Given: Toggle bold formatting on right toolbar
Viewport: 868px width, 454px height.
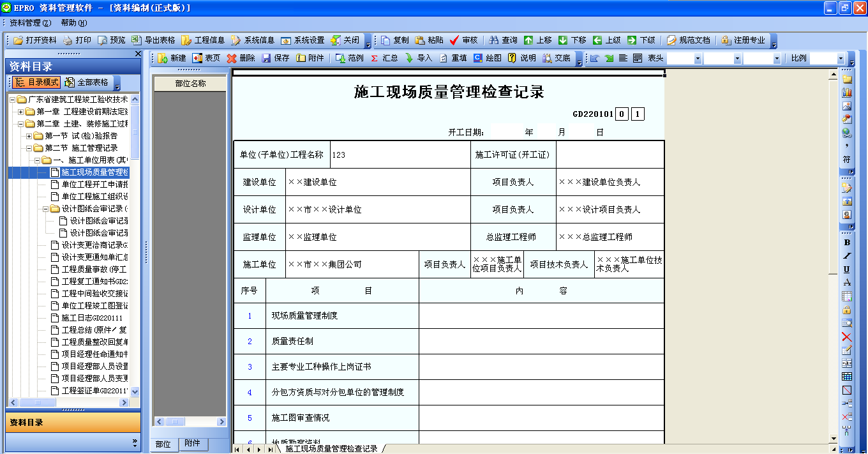Looking at the screenshot, I should pos(847,243).
